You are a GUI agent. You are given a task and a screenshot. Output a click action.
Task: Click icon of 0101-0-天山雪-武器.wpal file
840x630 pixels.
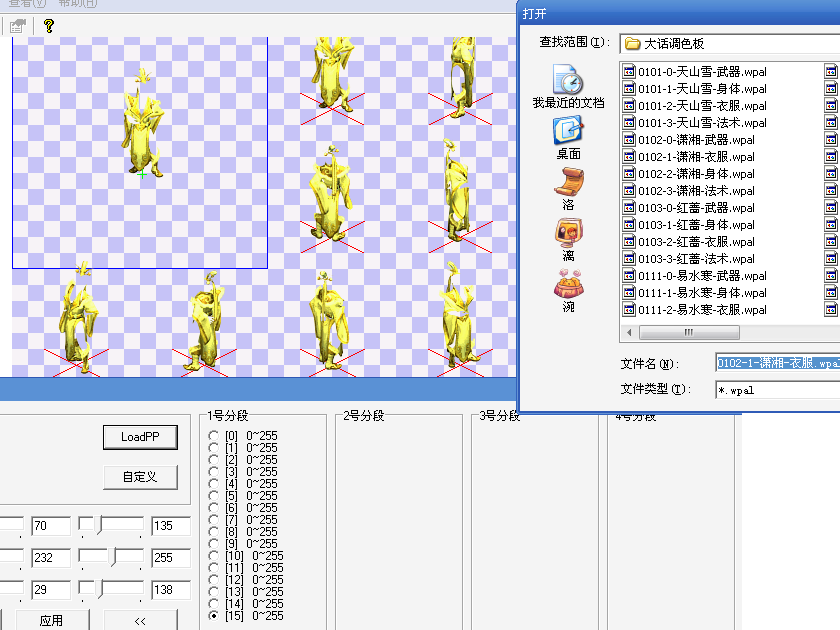click(629, 71)
